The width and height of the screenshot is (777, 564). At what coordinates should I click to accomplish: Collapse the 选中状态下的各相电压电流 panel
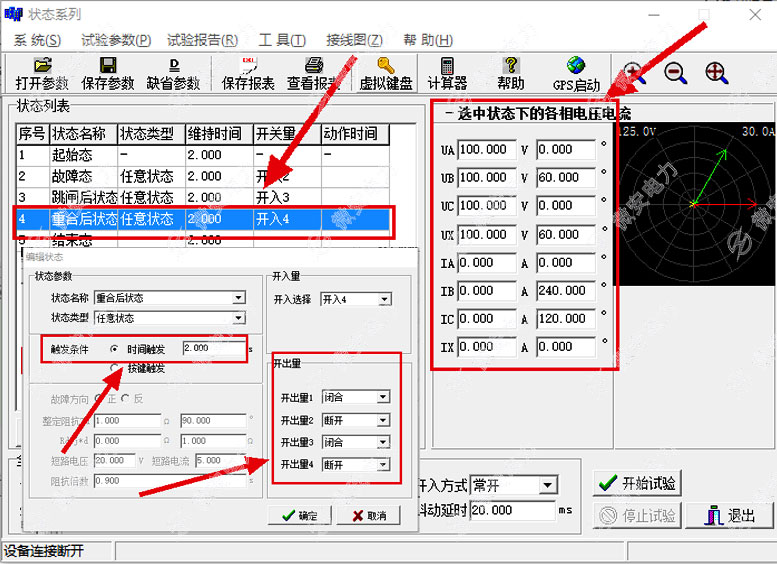click(x=449, y=114)
